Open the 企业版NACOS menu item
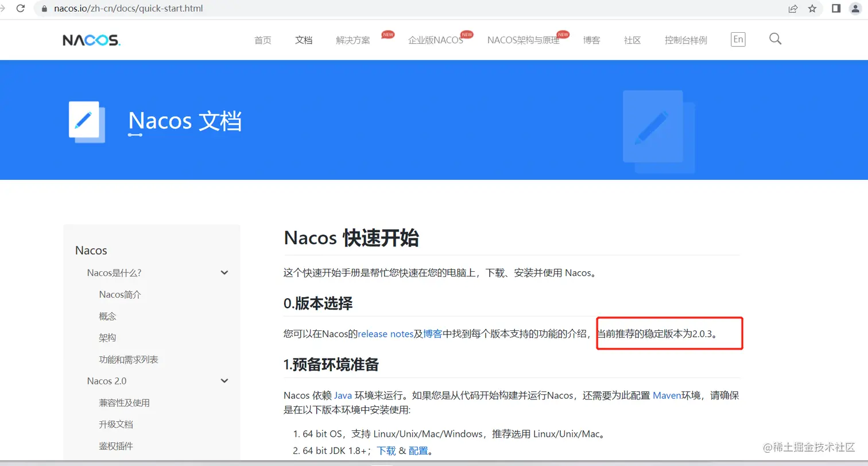This screenshot has height=466, width=868. 436,40
